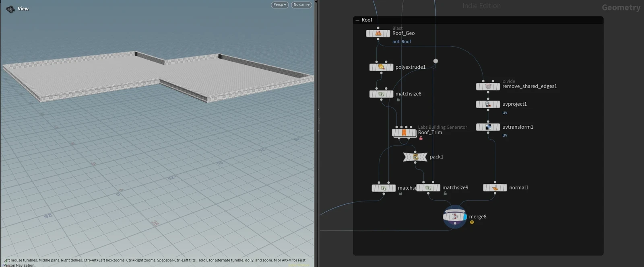This screenshot has width=644, height=267.
Task: Toggle the blue display flag on merge8
Action: (465, 217)
